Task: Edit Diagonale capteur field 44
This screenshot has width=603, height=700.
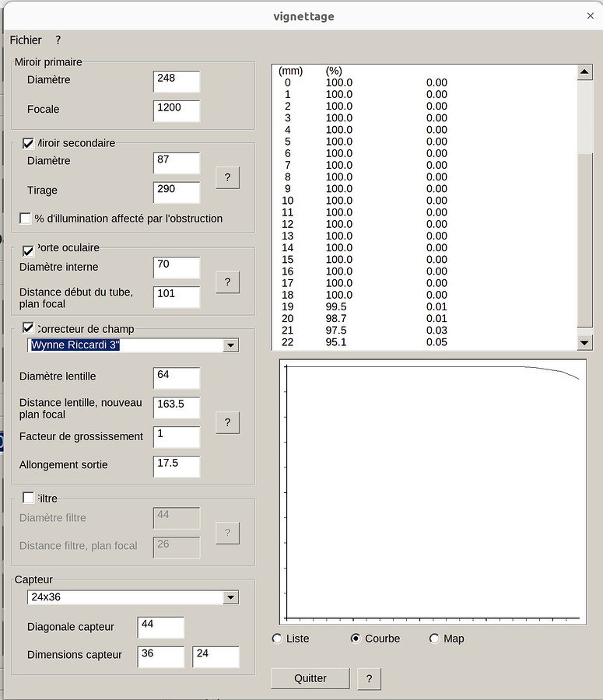Action: tap(161, 628)
